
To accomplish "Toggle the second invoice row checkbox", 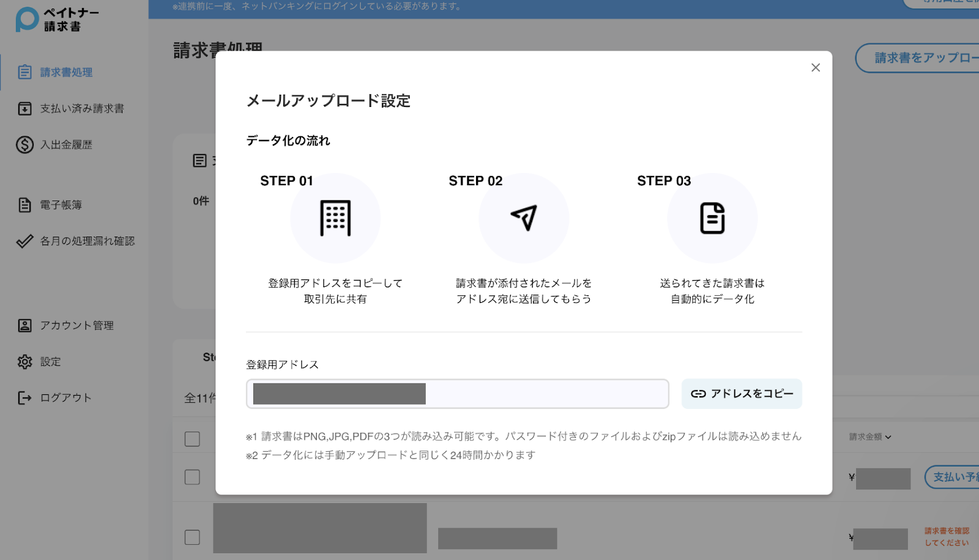I will 192,537.
